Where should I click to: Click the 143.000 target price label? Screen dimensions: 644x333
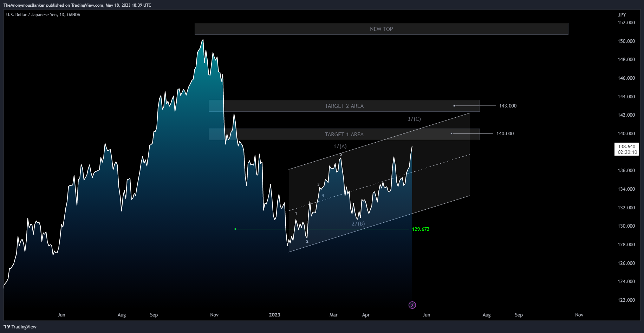(x=508, y=106)
